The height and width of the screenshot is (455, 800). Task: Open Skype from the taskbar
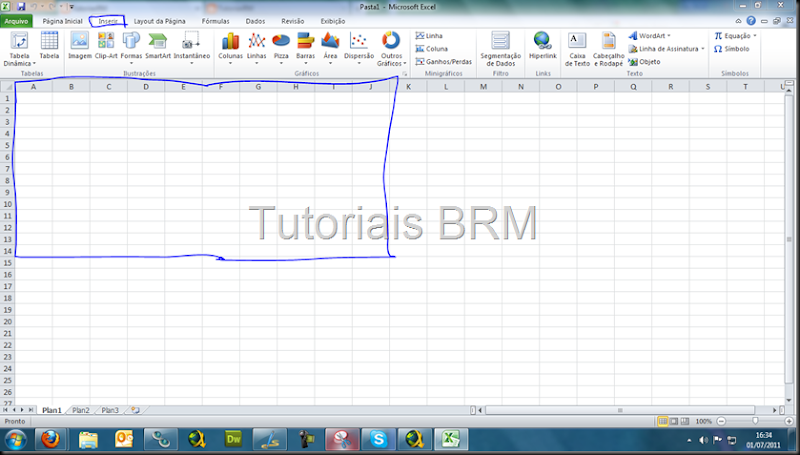pos(378,439)
